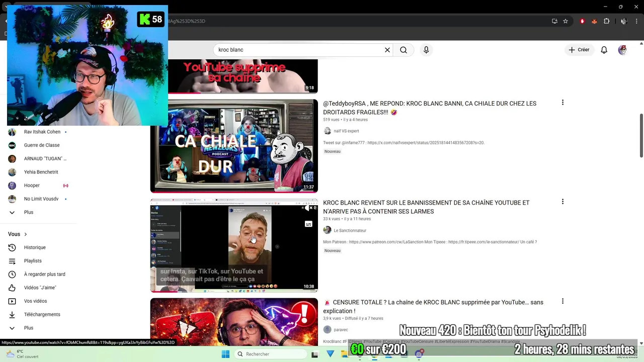The height and width of the screenshot is (362, 644).
Task: Open the browser extensions puzzle icon
Action: pos(606,21)
